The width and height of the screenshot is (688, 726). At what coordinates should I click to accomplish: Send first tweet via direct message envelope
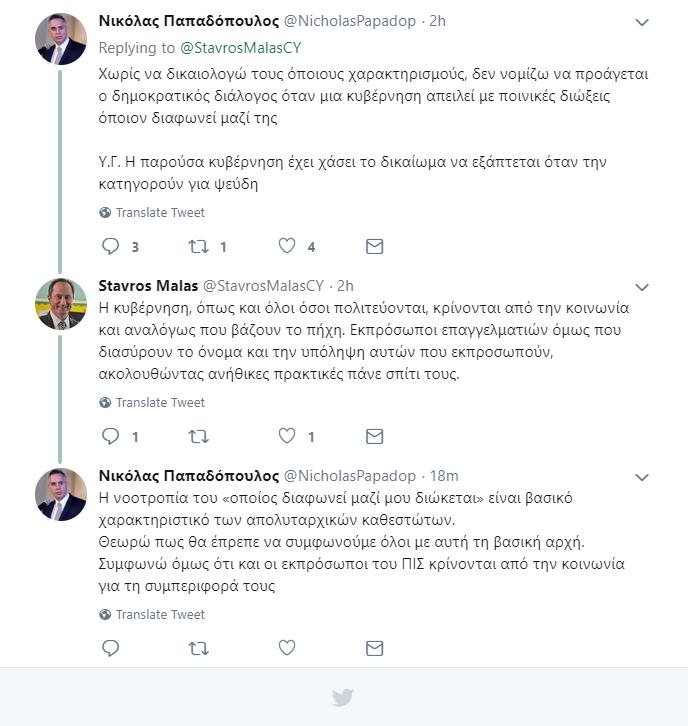tap(374, 246)
